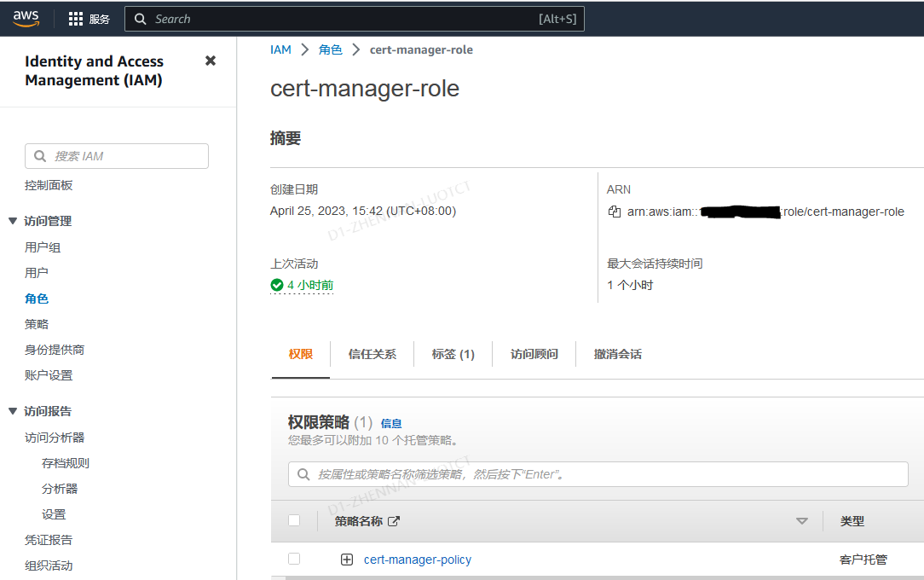Open the cert-manager-policy link
Image resolution: width=924 pixels, height=580 pixels.
pos(418,559)
